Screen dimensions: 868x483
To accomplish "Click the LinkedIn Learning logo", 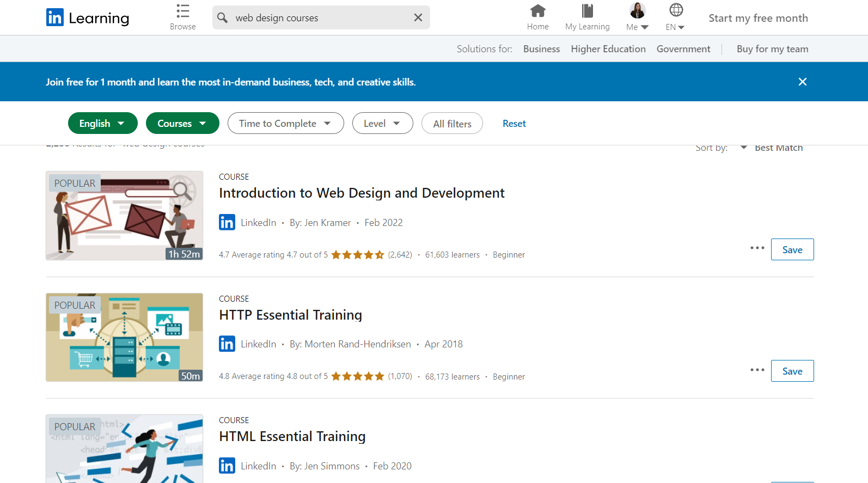I will pyautogui.click(x=88, y=18).
